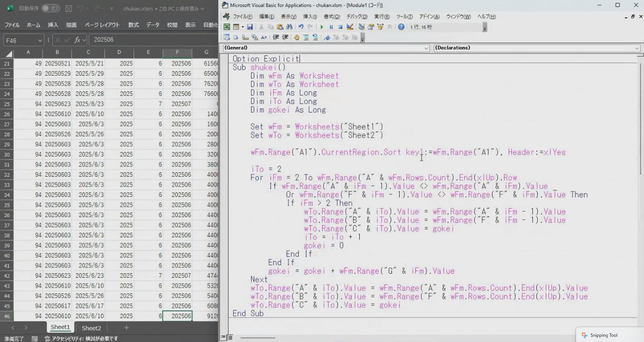The height and width of the screenshot is (342, 644).
Task: Open the VBA ファイル(F) menu
Action: (x=243, y=16)
